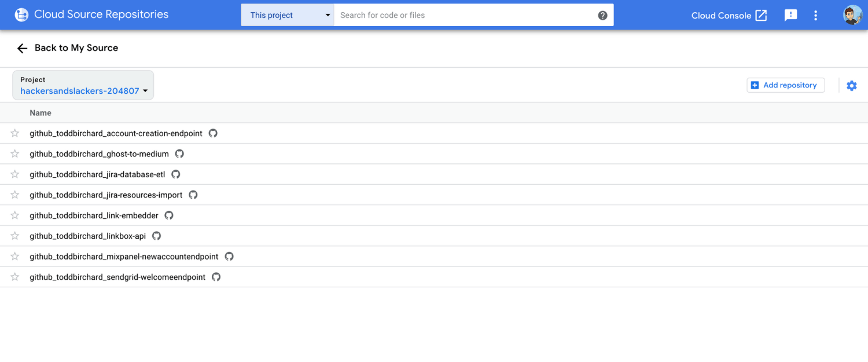Star the ghost-to-medium repository
Image resolution: width=868 pixels, height=362 pixels.
(x=15, y=153)
